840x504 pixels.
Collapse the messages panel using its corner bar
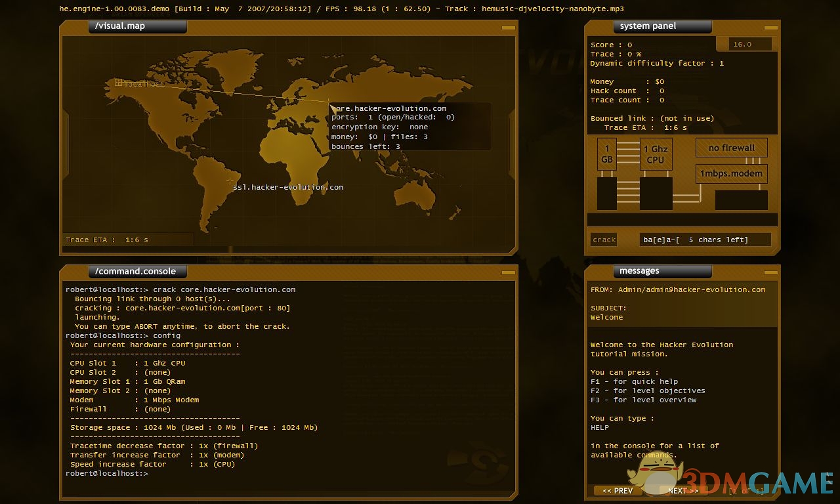tap(770, 272)
